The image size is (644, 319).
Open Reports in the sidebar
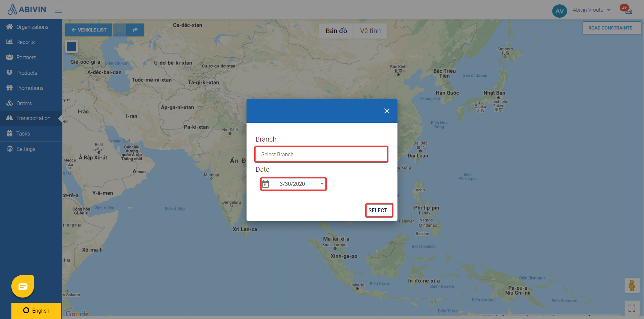tap(31, 42)
